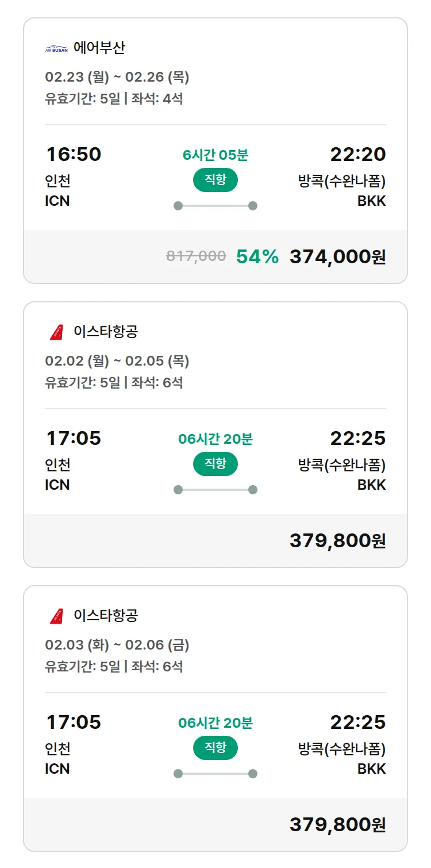Click the 6시간 05분 flight duration
The height and width of the screenshot is (868, 431).
click(x=215, y=155)
